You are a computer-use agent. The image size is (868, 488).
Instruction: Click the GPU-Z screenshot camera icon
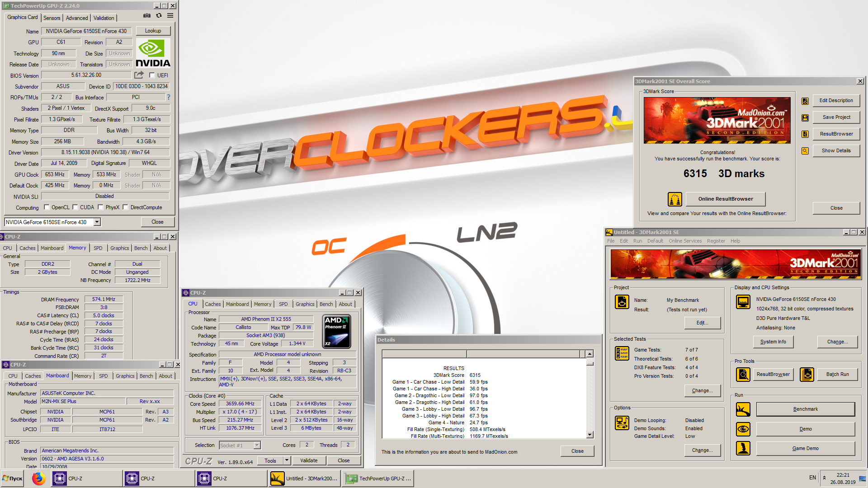(x=147, y=15)
